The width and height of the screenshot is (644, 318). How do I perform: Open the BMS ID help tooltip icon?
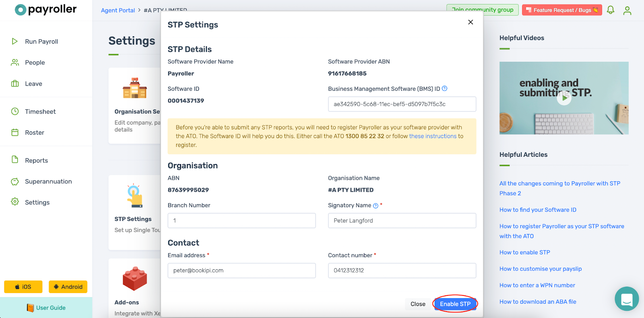tap(444, 88)
